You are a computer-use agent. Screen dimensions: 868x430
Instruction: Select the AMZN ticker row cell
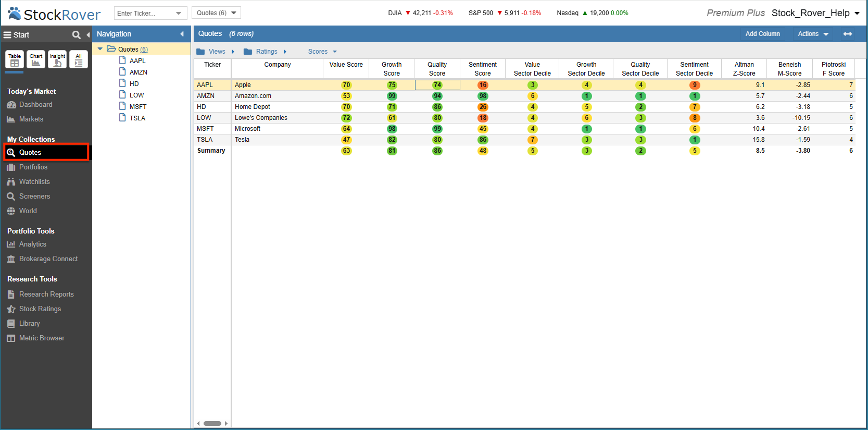click(x=212, y=96)
